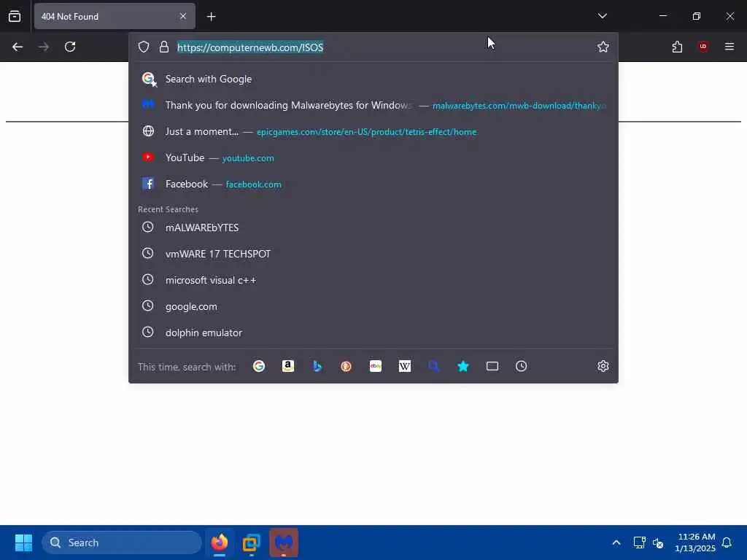Viewport: 747px width, 560px height.
Task: Search in open tabs icon
Action: [492, 366]
